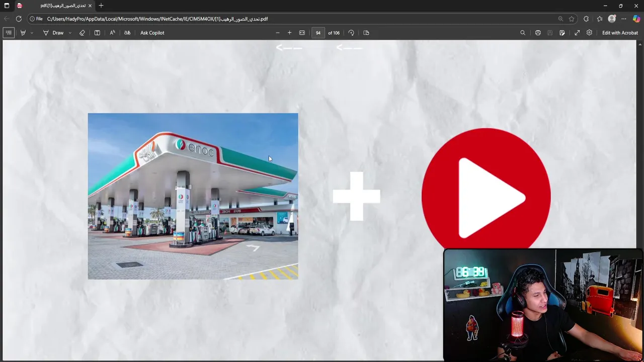
Task: Click the page number field showing 94
Action: tap(318, 33)
